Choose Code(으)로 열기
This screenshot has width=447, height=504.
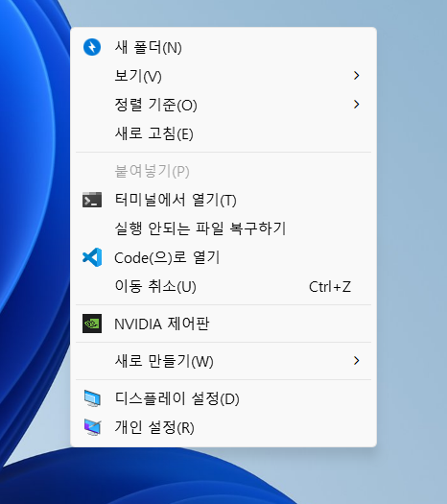point(223,257)
